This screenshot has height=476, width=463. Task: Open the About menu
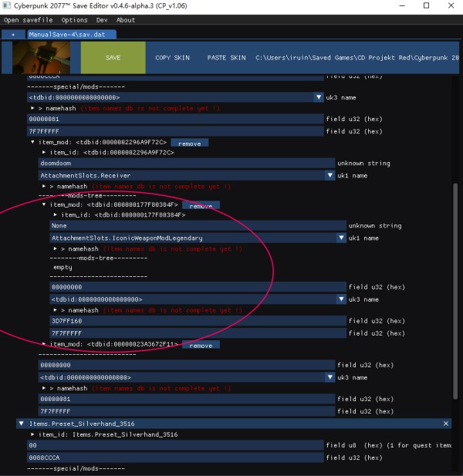click(x=126, y=20)
